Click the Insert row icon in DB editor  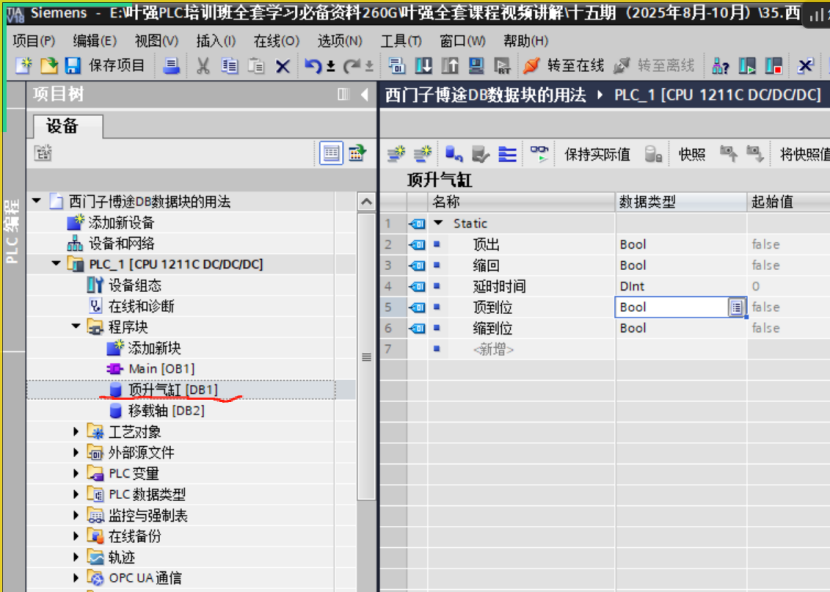pos(396,154)
